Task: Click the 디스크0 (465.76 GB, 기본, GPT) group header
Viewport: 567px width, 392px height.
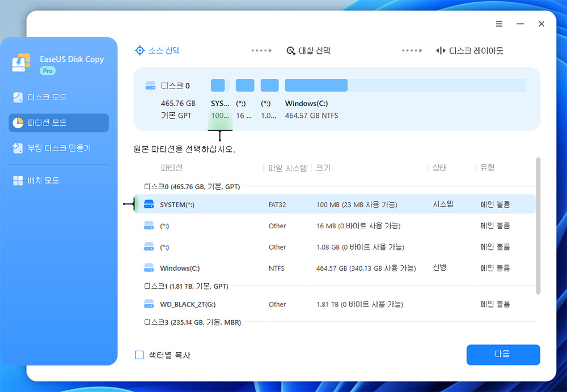Action: pyautogui.click(x=192, y=187)
